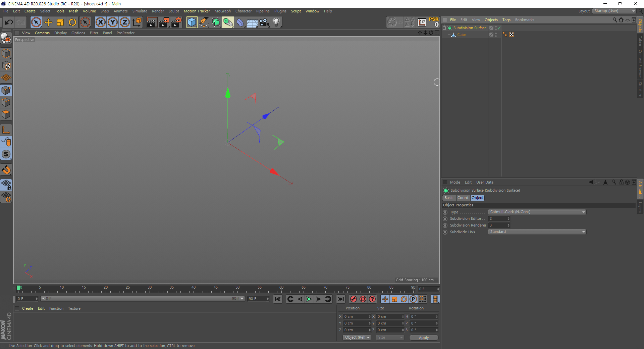Add a Floor environment object
Image resolution: width=644 pixels, height=349 pixels.
coord(252,22)
